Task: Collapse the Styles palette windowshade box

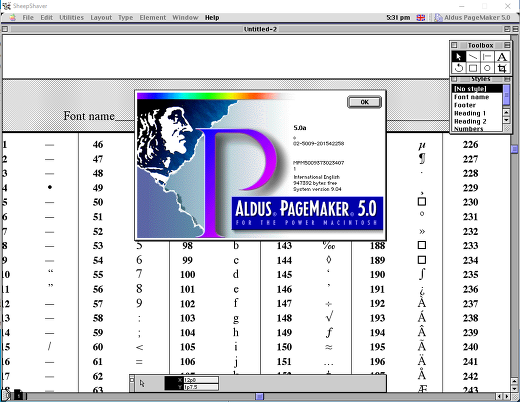Action: [507, 79]
